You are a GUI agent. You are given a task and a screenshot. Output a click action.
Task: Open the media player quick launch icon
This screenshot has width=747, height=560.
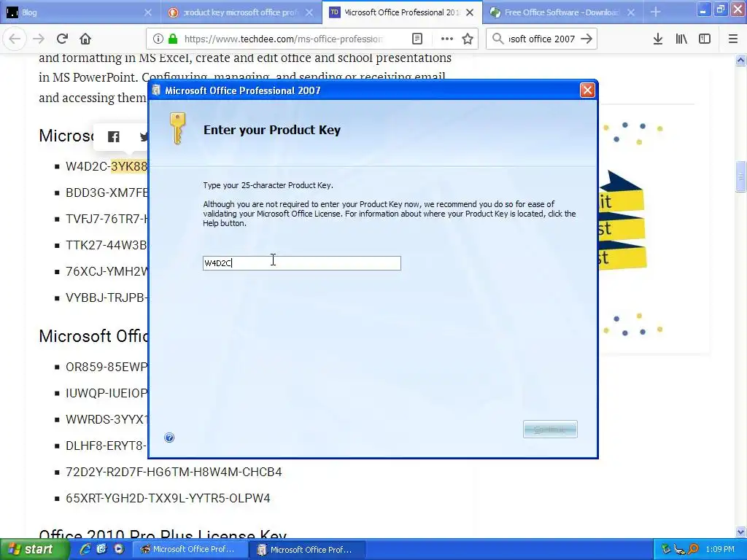[x=119, y=549]
